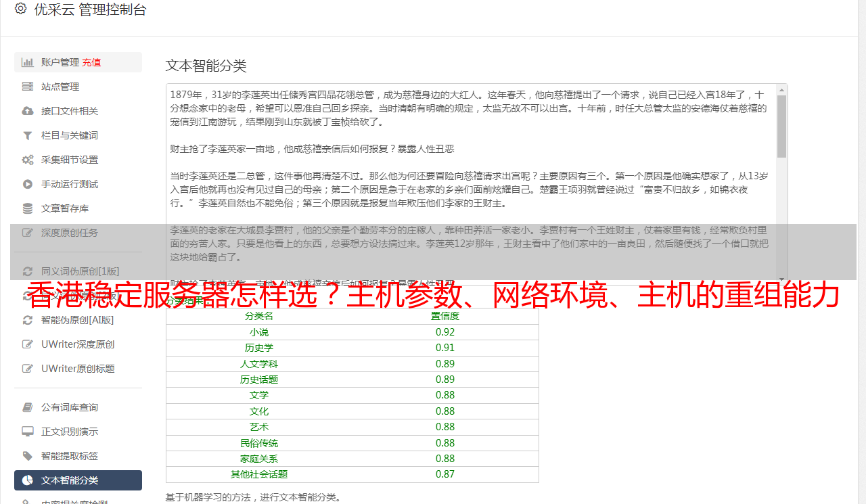
Task: Click the 其他社会话题 category cell
Action: [259, 474]
